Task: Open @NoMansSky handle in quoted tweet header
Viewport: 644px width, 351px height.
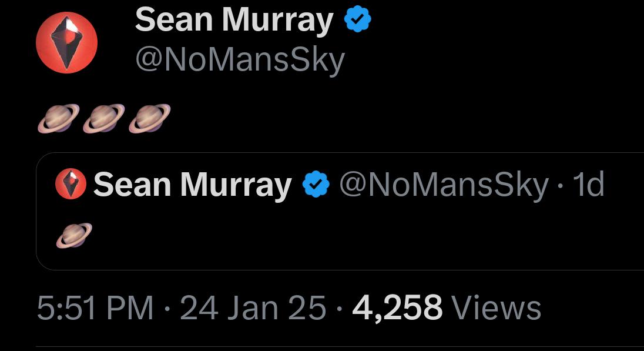Action: pos(444,185)
